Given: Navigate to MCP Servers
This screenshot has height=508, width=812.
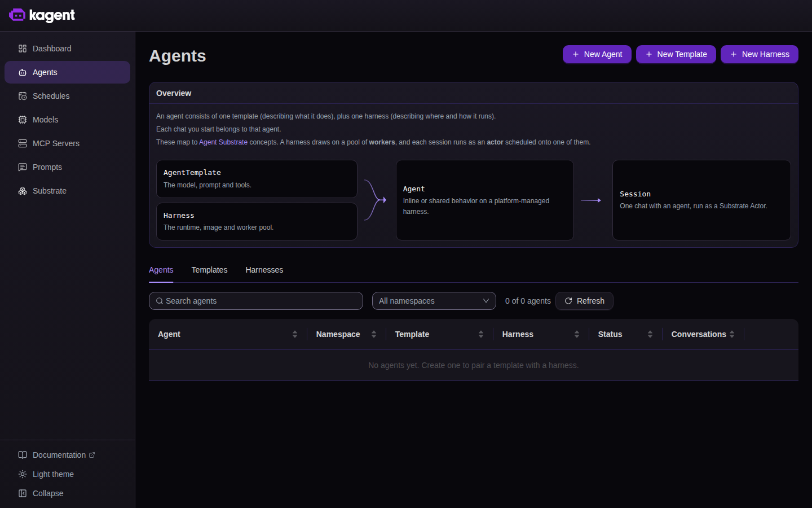Looking at the screenshot, I should [67, 143].
